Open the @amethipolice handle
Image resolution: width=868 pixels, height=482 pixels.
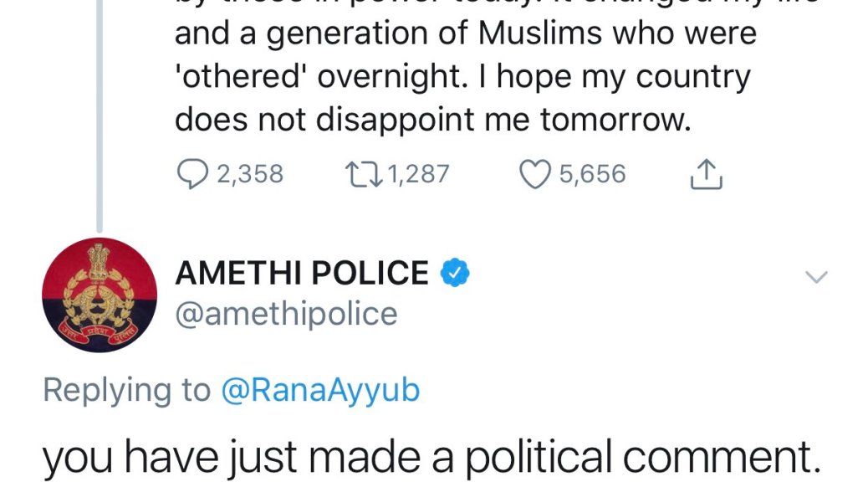click(286, 314)
